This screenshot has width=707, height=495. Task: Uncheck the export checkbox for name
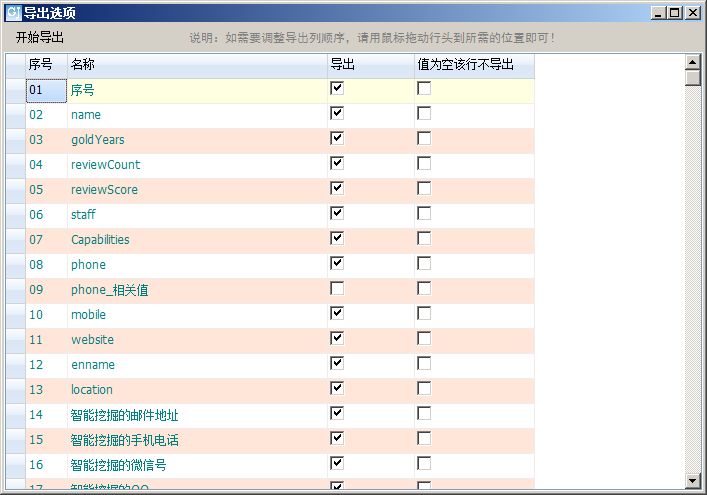(337, 113)
